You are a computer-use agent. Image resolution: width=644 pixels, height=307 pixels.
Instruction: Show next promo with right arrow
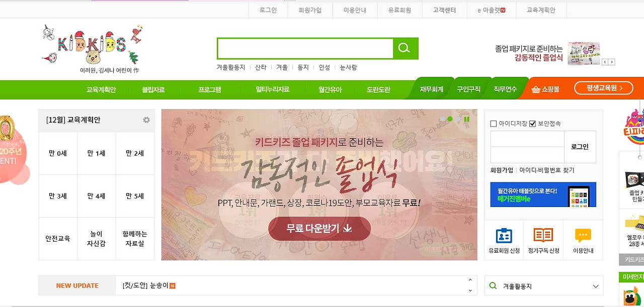click(x=612, y=62)
